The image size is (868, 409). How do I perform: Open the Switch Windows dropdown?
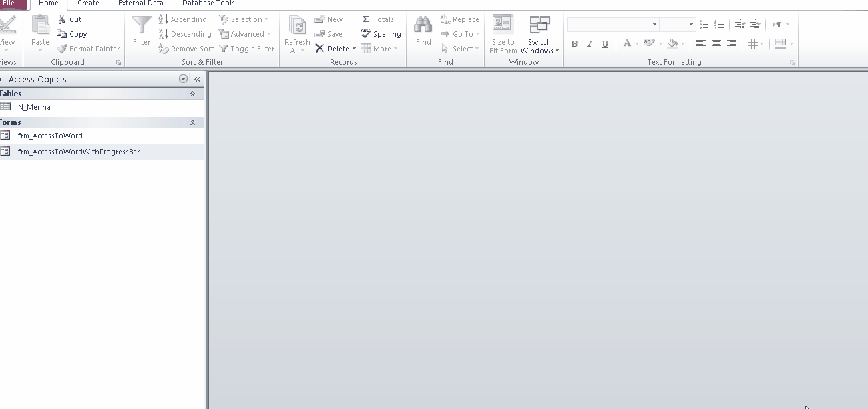click(x=539, y=35)
